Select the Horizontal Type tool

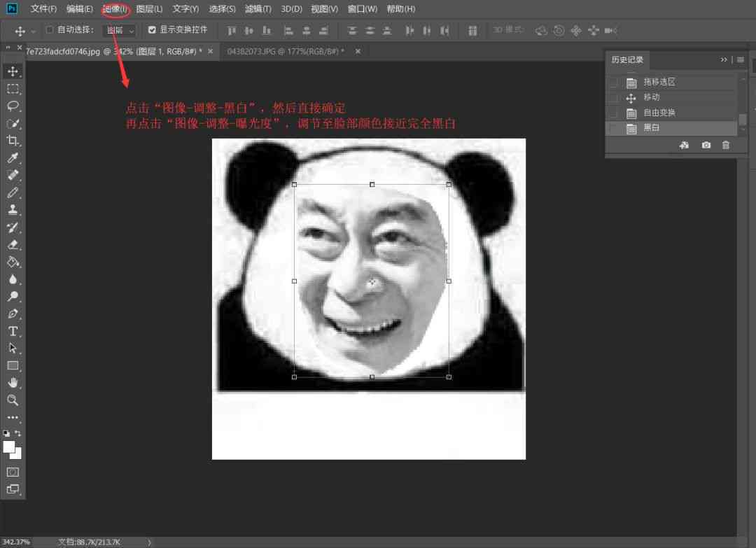tap(13, 331)
